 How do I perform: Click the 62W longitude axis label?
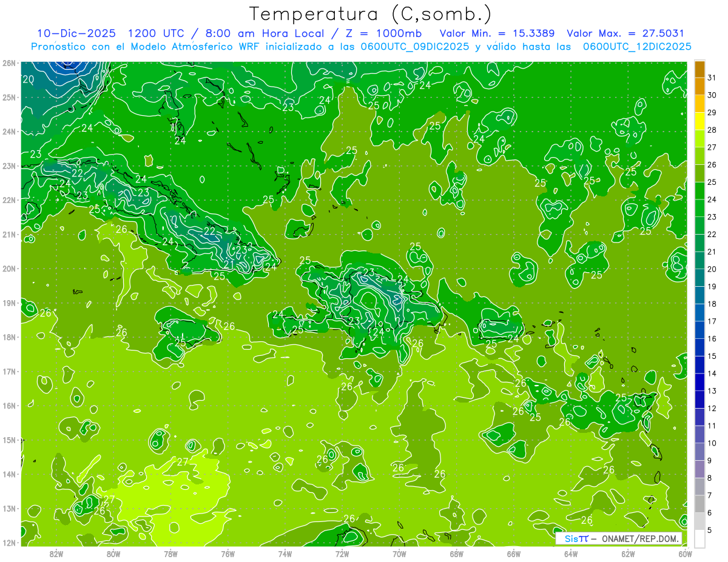628,554
